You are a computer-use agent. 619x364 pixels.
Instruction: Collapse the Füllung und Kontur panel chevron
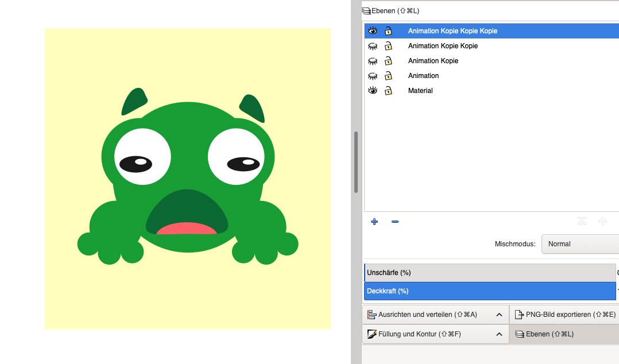[x=499, y=334]
